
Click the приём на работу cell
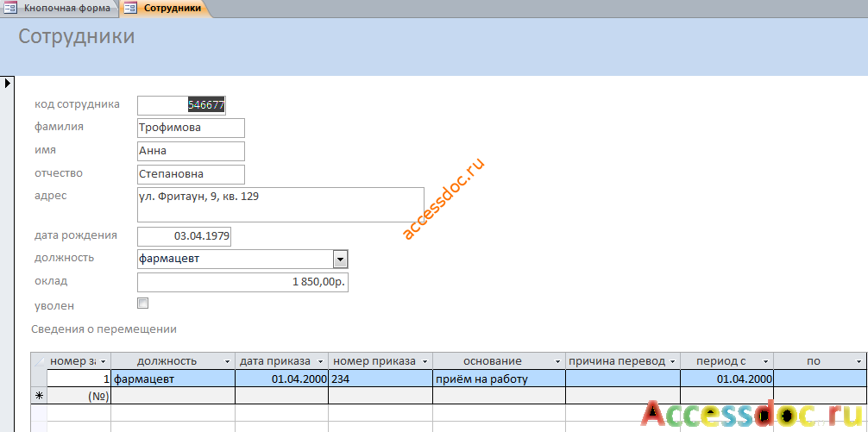coord(500,379)
